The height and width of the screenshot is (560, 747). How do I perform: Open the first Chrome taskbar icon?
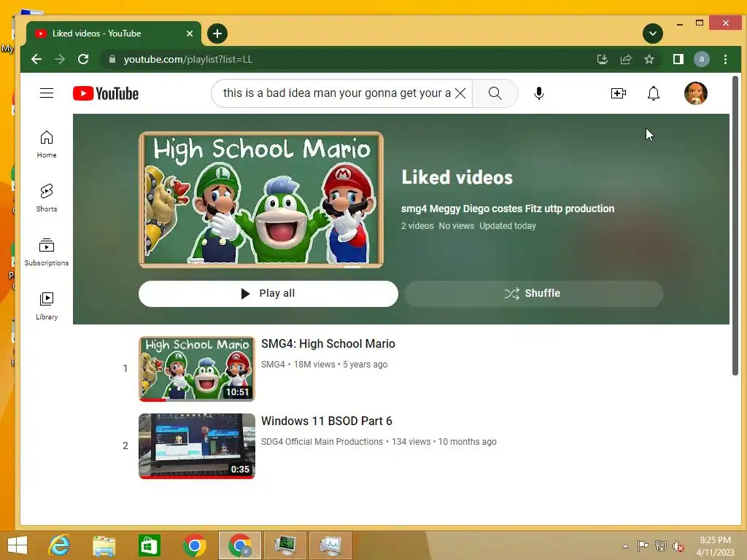(x=194, y=545)
